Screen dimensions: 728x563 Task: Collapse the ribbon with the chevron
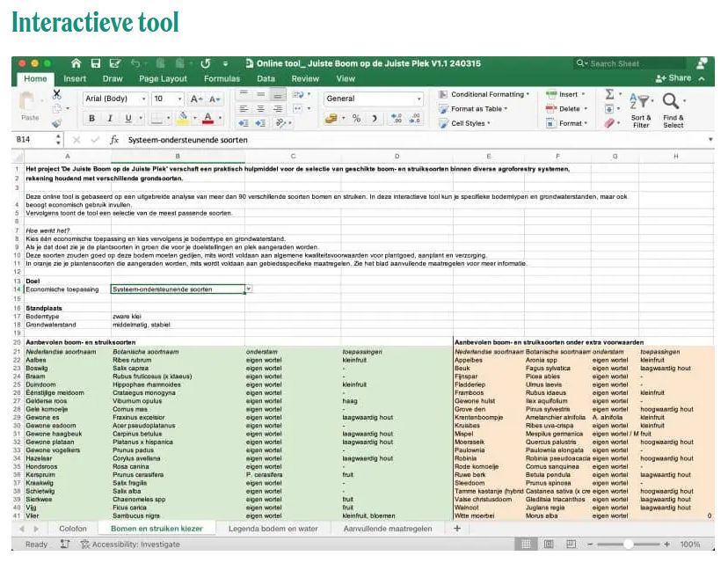702,79
